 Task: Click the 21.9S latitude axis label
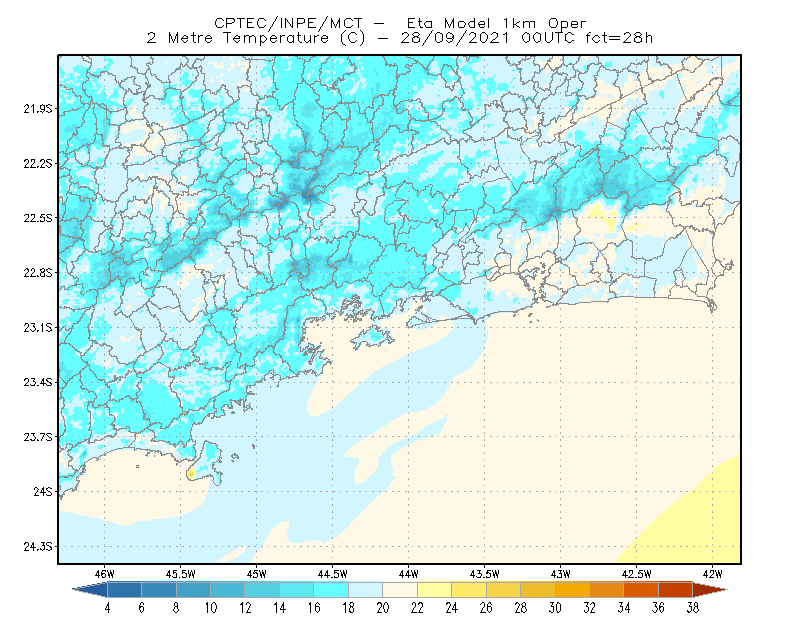(38, 109)
